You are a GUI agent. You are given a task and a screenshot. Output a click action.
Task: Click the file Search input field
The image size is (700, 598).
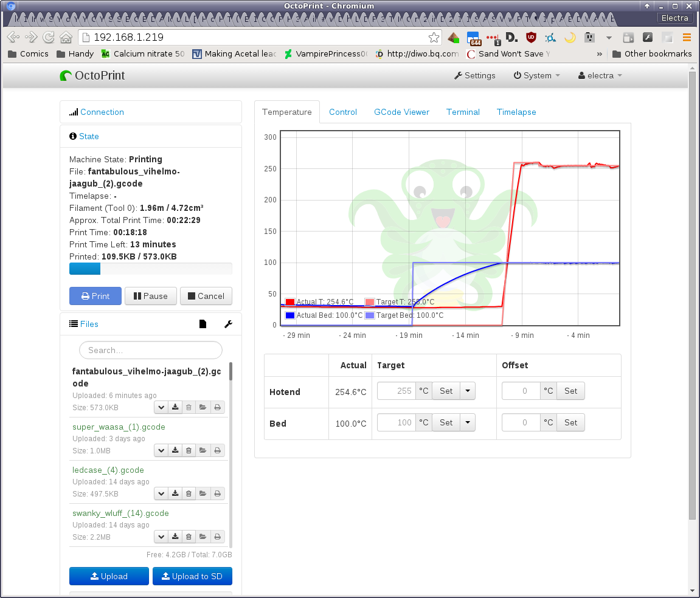151,350
